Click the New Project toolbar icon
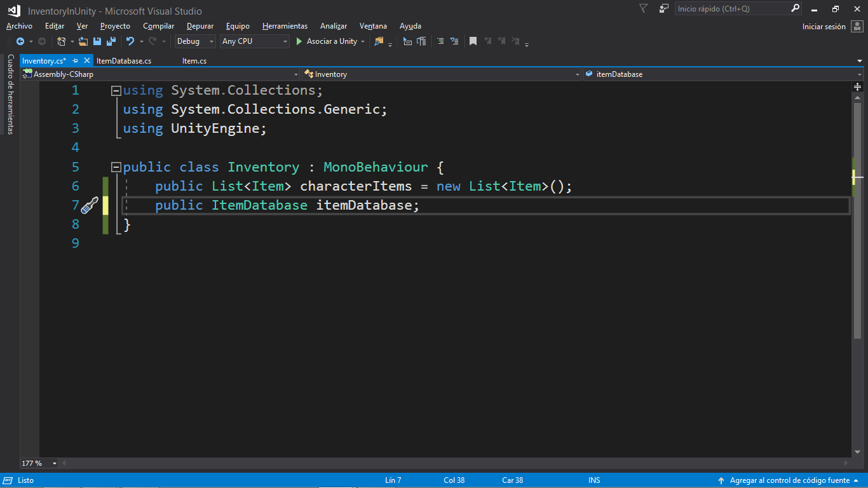Screen dimensions: 868x488 coord(61,41)
